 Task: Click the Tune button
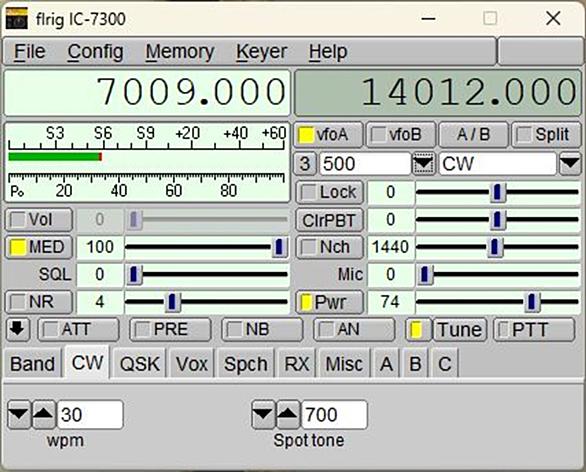click(460, 329)
